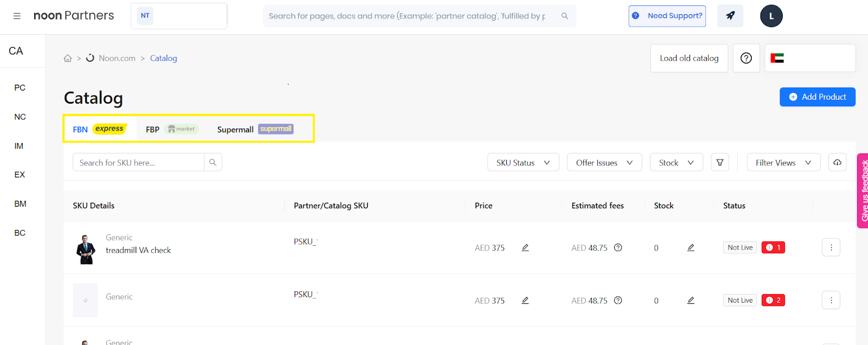The height and width of the screenshot is (345, 868).
Task: Click Load old catalog button
Action: point(689,58)
